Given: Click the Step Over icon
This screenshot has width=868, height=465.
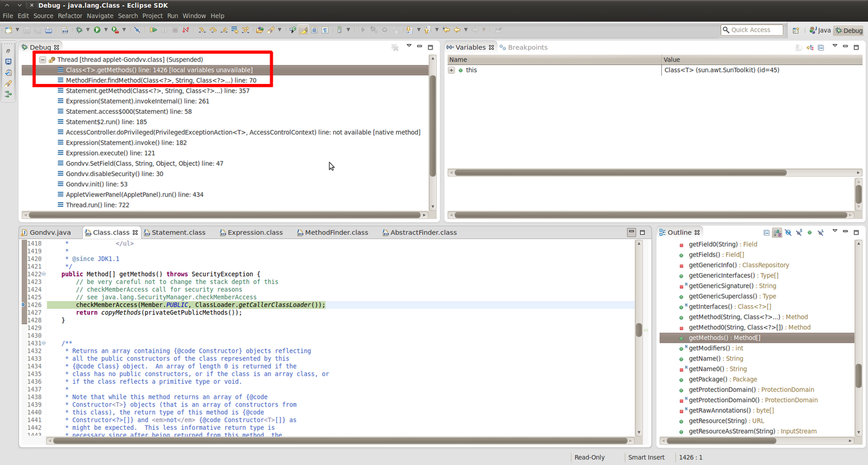Looking at the screenshot, I should [213, 30].
